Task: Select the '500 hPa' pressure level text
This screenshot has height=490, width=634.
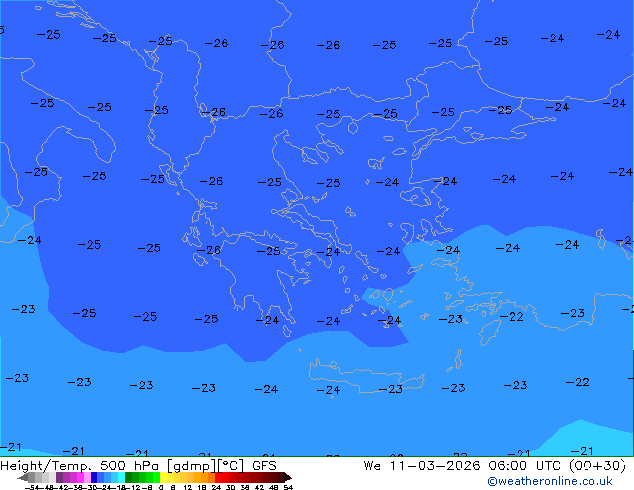Action: point(129,466)
